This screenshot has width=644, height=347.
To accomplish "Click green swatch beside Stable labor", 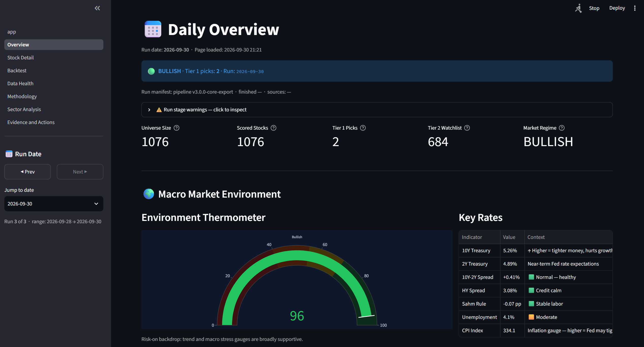I will [x=531, y=304].
